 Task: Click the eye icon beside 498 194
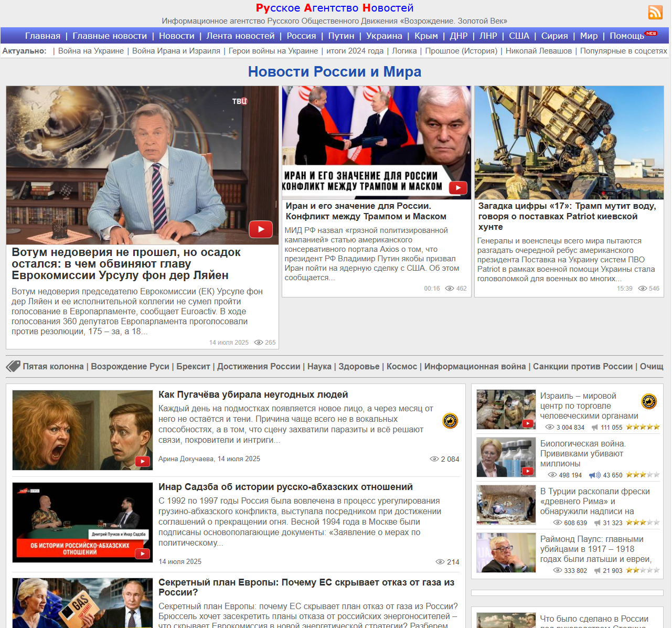(552, 475)
